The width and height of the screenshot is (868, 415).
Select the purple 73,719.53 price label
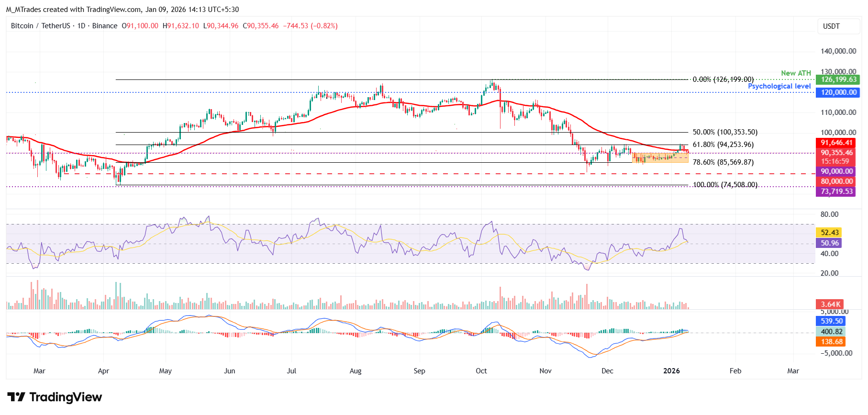tap(836, 191)
